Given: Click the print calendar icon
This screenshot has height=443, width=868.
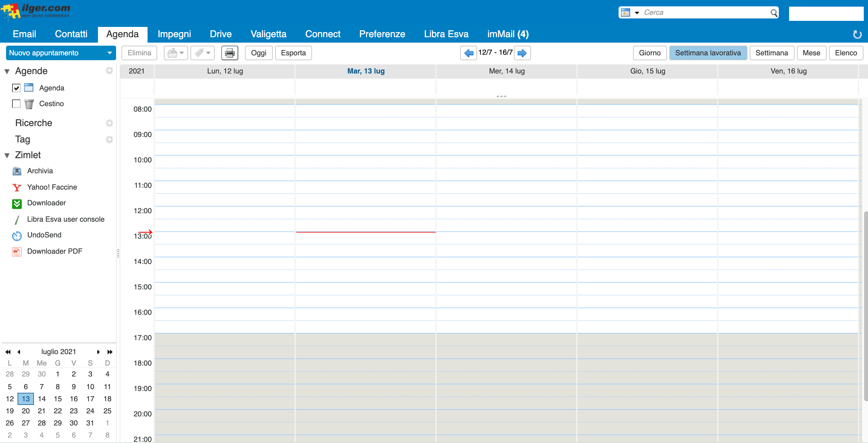Looking at the screenshot, I should [229, 53].
